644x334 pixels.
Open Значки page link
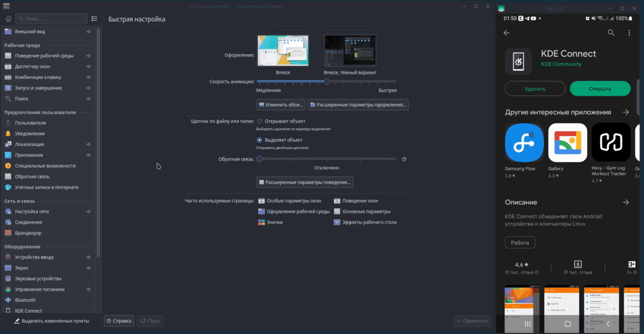click(270, 222)
